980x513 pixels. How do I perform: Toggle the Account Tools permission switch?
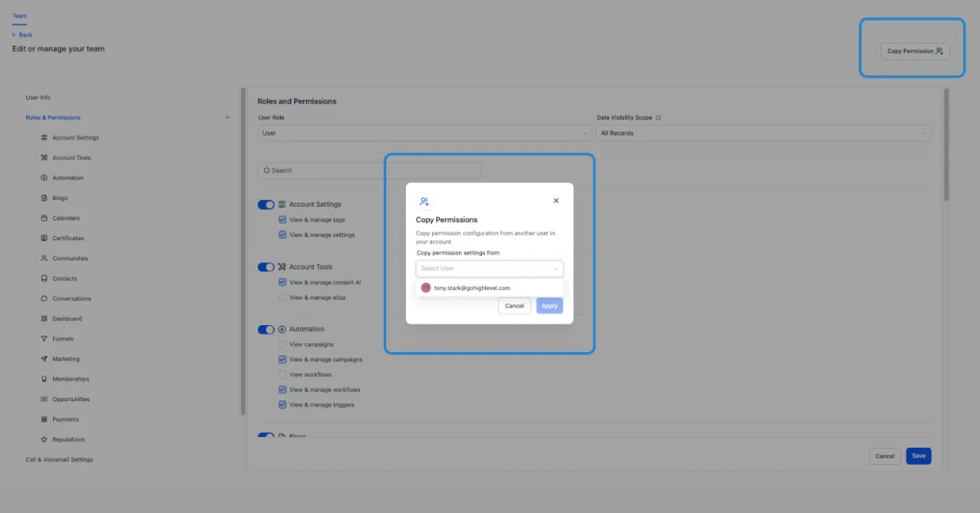[x=266, y=267]
